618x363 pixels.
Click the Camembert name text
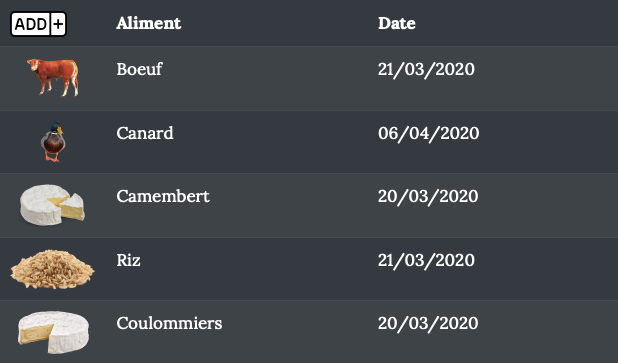coord(163,196)
